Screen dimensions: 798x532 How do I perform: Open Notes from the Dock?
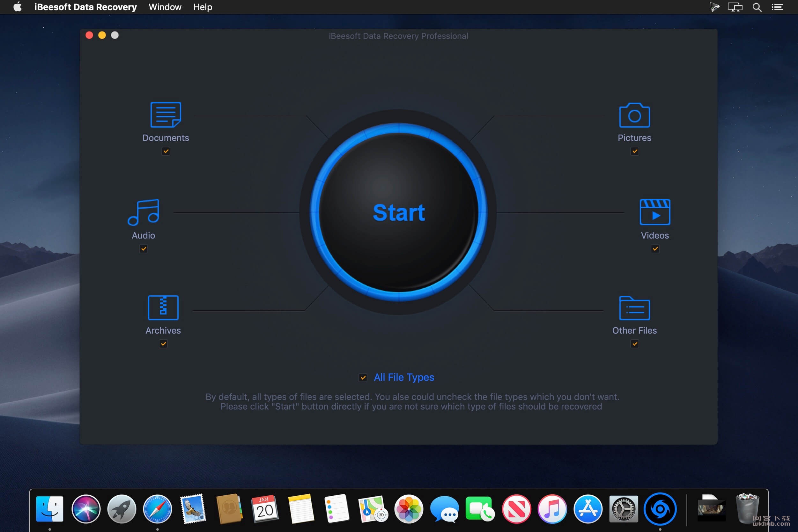[x=301, y=509]
